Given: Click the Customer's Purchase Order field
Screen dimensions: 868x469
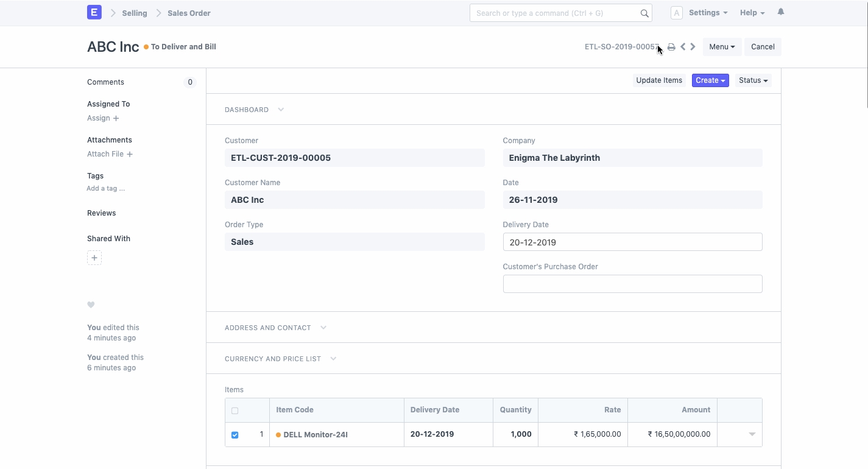Looking at the screenshot, I should point(632,284).
